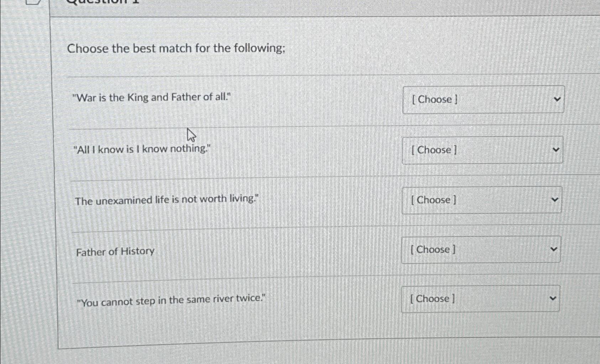This screenshot has width=600, height=364.
Task: Click the [ Choose ] placeholder on the first dropdown
Action: pyautogui.click(x=434, y=100)
